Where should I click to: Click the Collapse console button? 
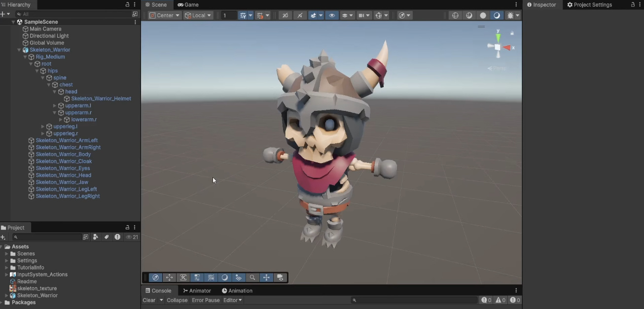(177, 300)
